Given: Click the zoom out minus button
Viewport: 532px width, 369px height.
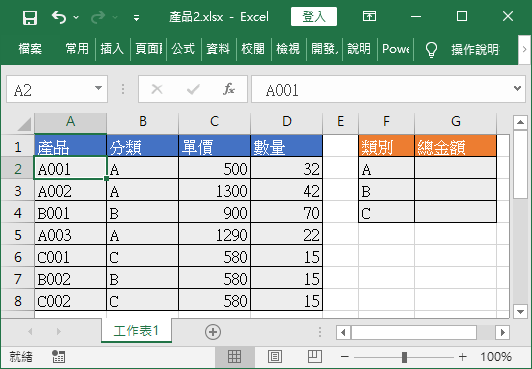Looking at the screenshot, I should pos(345,357).
